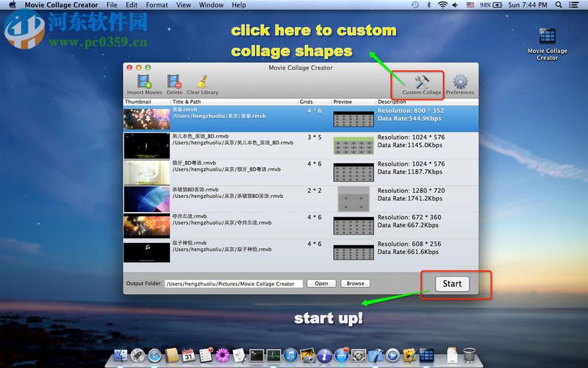Launch iTunes from the dock

pyautogui.click(x=290, y=355)
